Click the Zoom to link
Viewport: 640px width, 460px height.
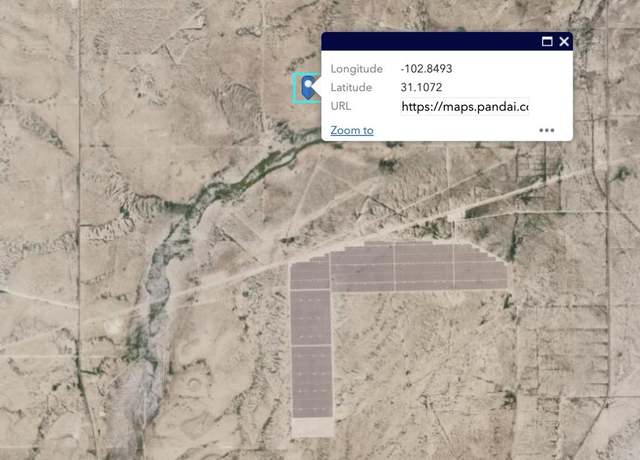pyautogui.click(x=352, y=130)
